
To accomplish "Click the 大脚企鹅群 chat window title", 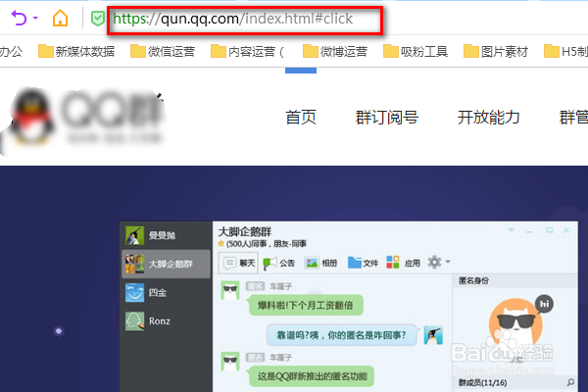I will click(x=244, y=232).
